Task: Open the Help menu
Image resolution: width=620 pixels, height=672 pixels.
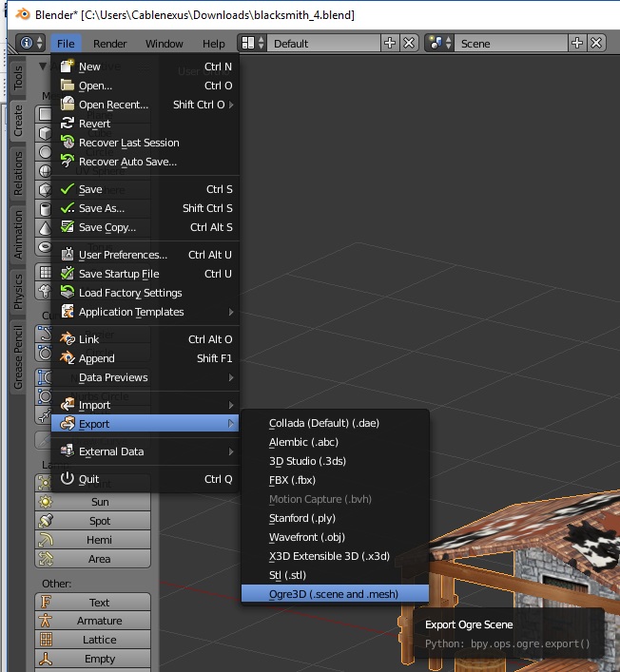Action: pyautogui.click(x=214, y=44)
